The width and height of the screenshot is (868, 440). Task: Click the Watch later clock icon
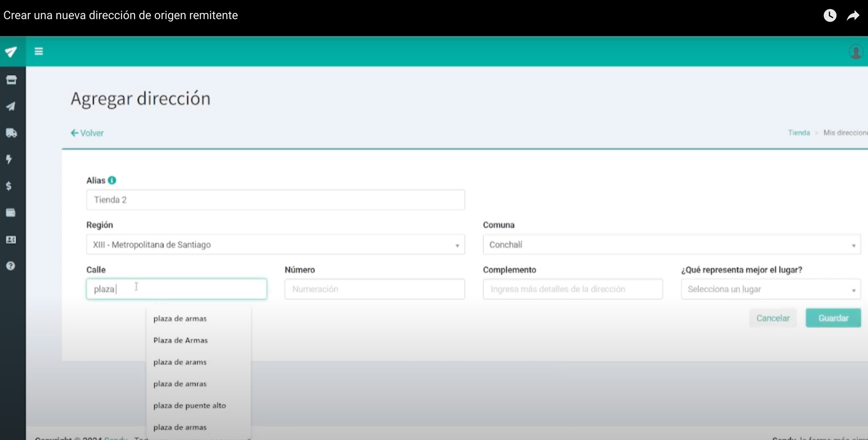(x=829, y=15)
